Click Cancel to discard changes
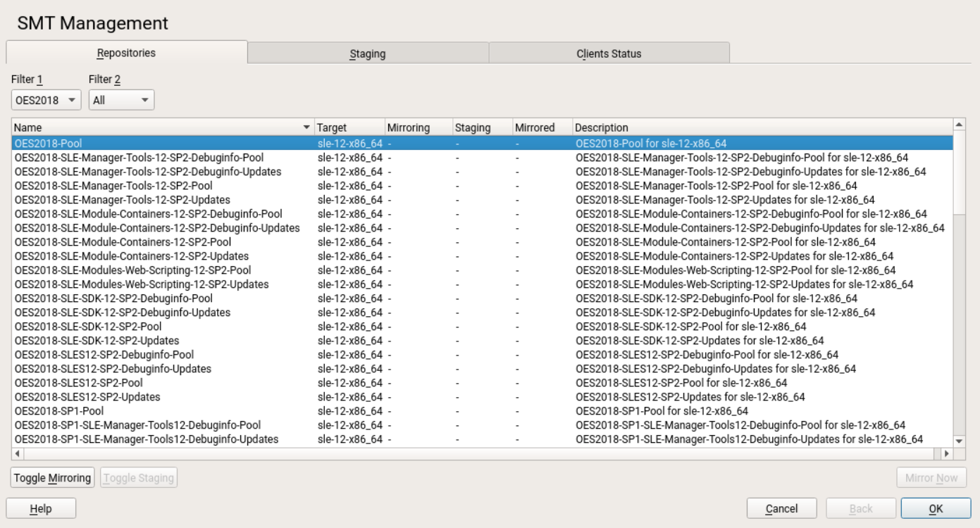 pyautogui.click(x=781, y=508)
